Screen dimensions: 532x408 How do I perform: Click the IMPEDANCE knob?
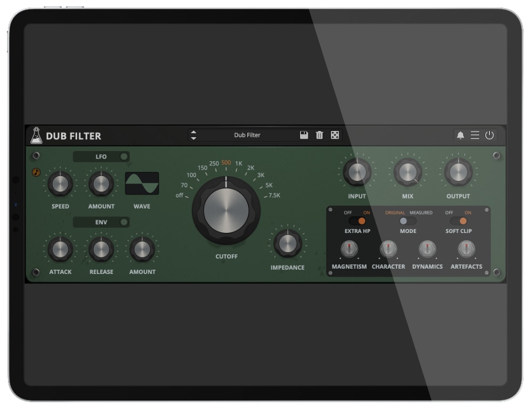click(x=288, y=244)
